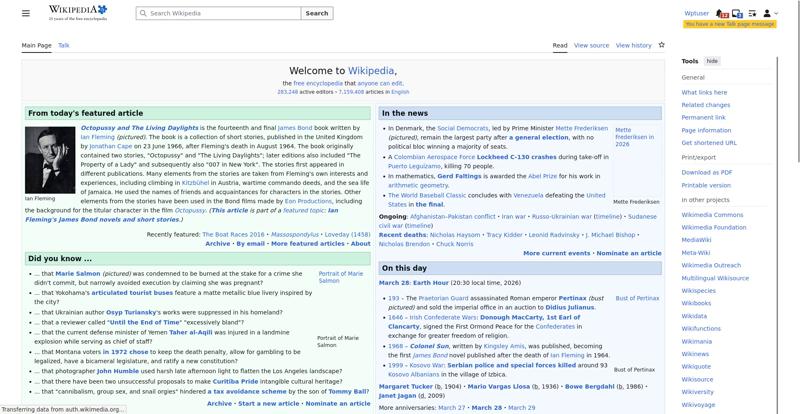Open the notices tray icon
The height and width of the screenshot is (414, 800).
pos(737,13)
